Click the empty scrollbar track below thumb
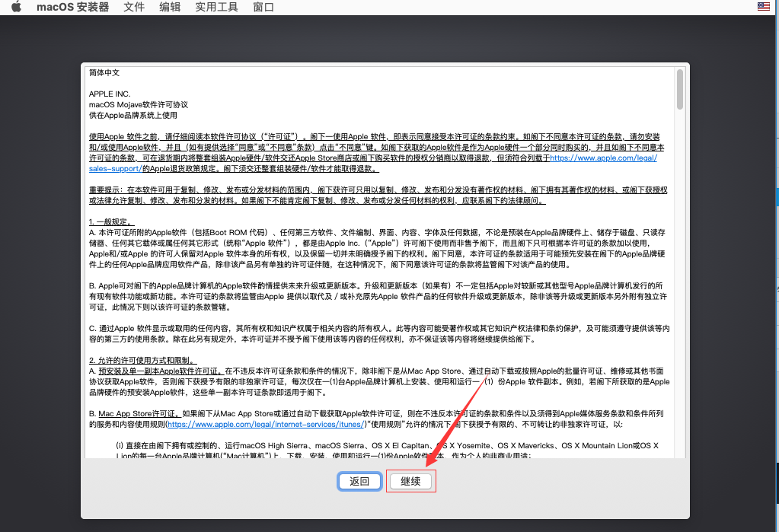The width and height of the screenshot is (779, 532). [x=679, y=304]
